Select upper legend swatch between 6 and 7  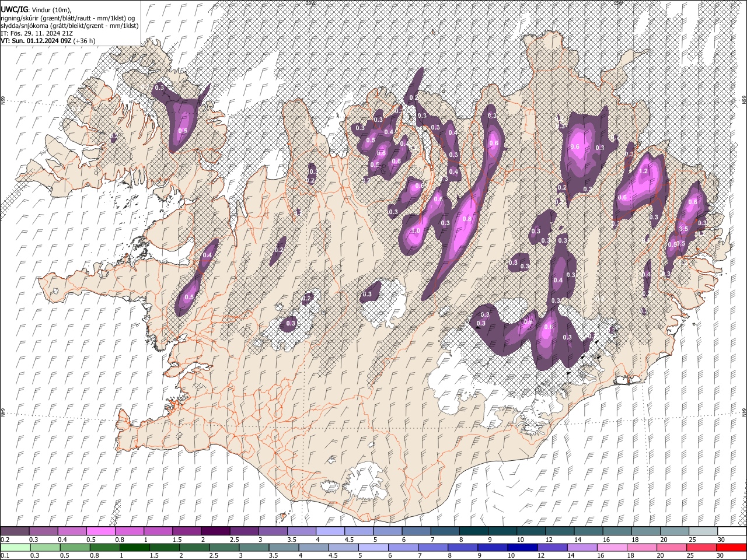click(x=417, y=531)
